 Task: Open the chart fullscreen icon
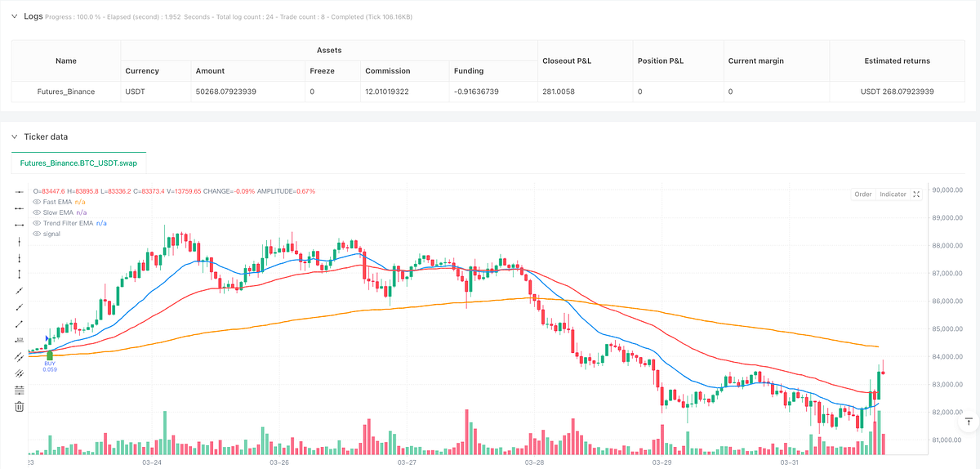click(916, 194)
